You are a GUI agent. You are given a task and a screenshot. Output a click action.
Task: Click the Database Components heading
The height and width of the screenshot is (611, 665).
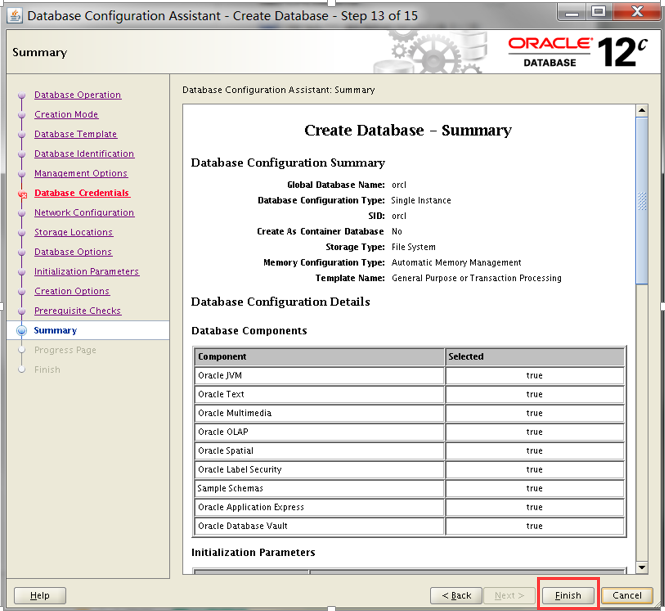tap(249, 331)
